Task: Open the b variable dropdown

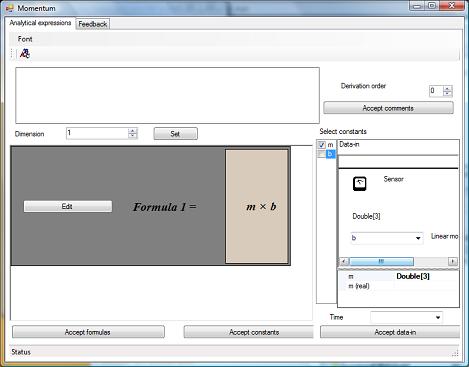Action: [x=418, y=238]
